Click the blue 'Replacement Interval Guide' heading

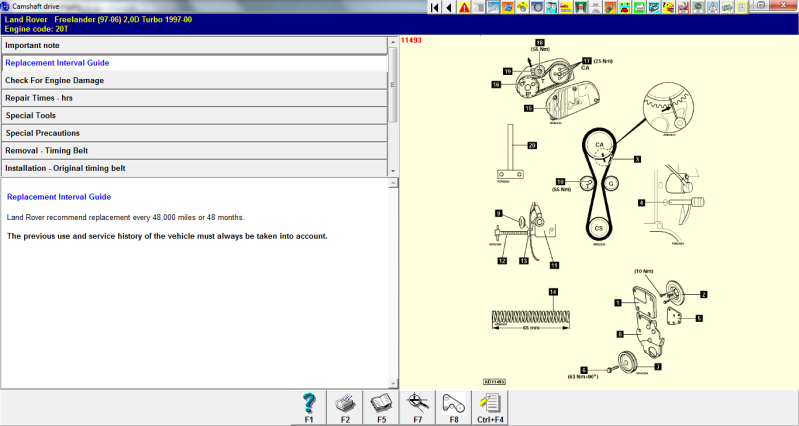[x=59, y=197]
